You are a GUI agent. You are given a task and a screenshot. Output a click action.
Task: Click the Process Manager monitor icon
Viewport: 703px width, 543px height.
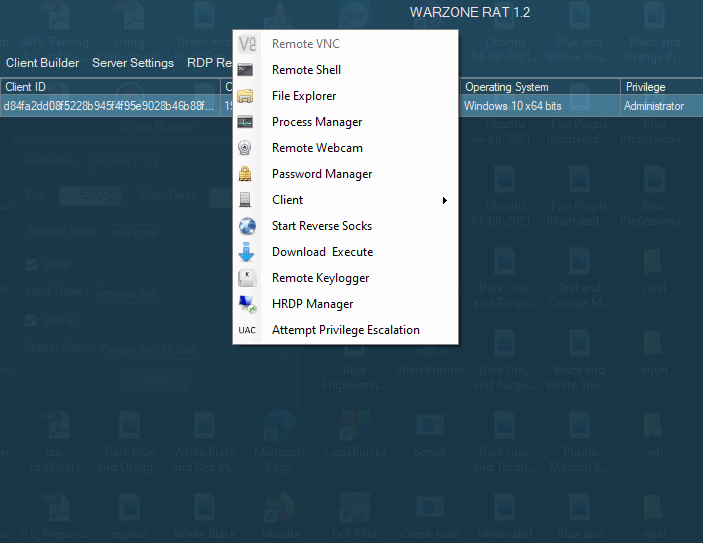coord(245,122)
